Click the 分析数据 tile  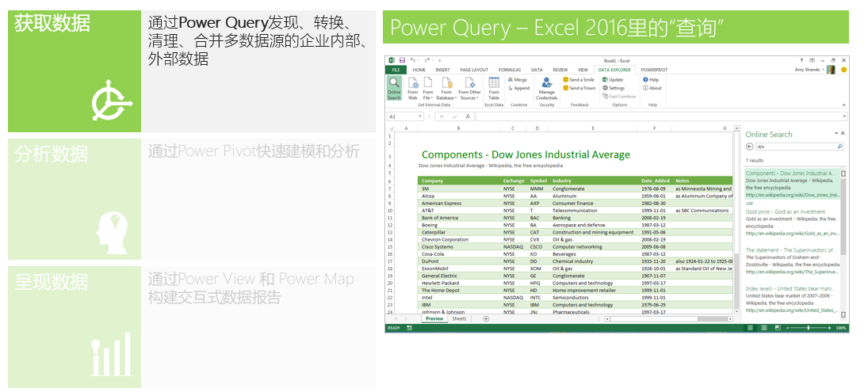75,199
